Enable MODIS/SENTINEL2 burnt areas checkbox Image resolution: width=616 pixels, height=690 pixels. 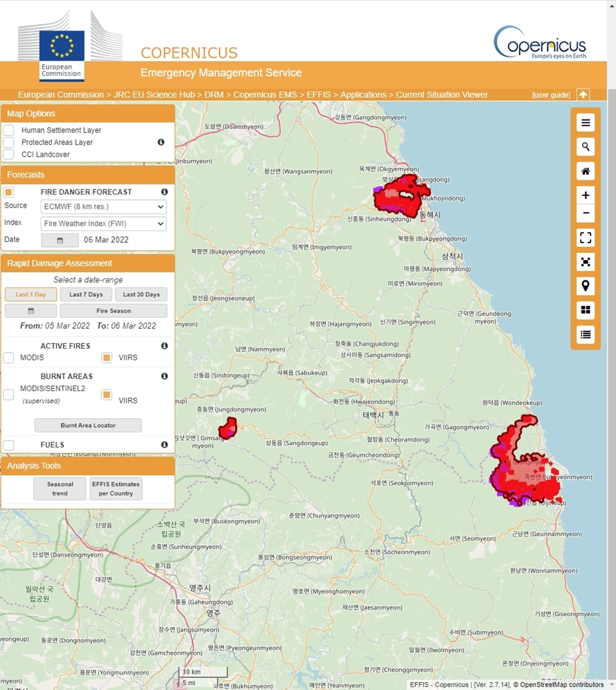click(x=9, y=394)
